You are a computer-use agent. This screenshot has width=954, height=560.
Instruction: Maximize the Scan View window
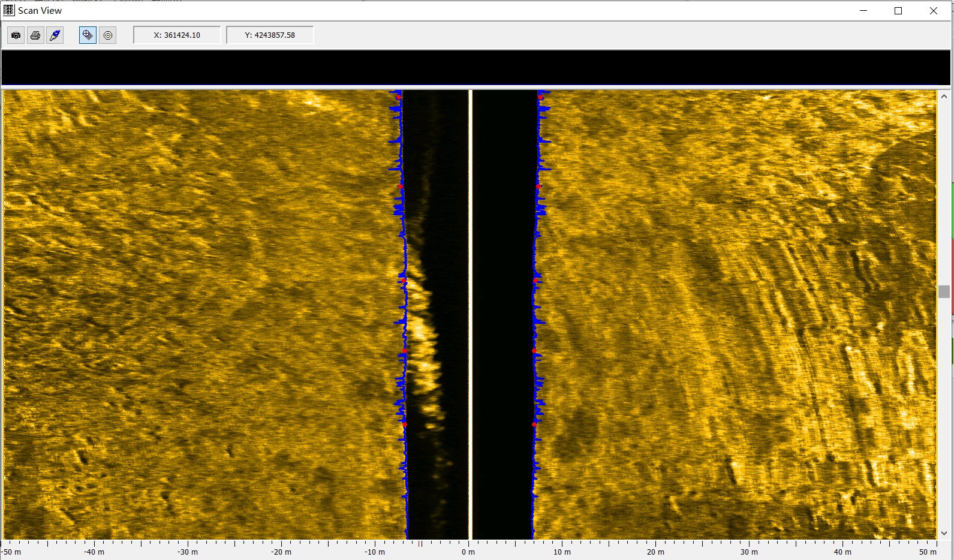pyautogui.click(x=898, y=11)
